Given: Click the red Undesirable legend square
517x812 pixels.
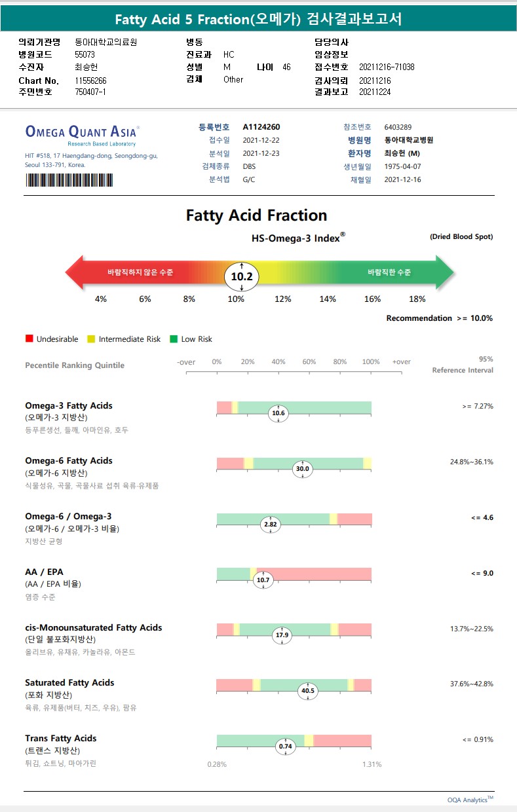Looking at the screenshot, I should pyautogui.click(x=29, y=339).
